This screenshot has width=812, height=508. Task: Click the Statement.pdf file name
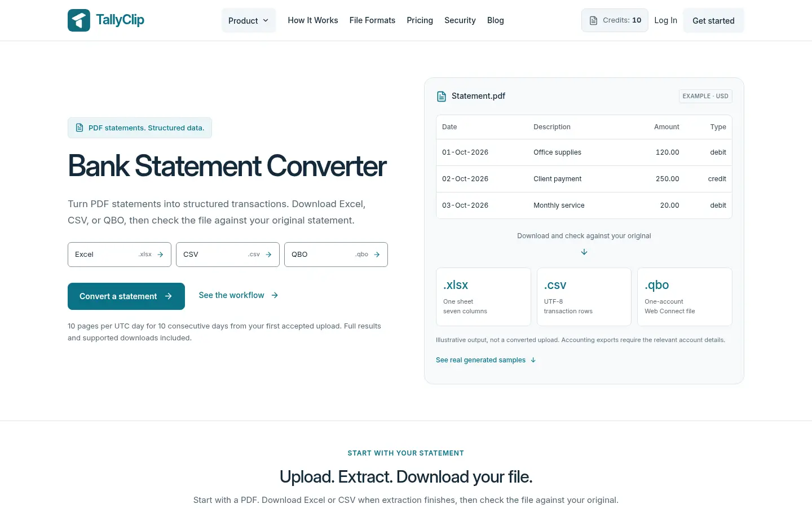click(x=478, y=96)
